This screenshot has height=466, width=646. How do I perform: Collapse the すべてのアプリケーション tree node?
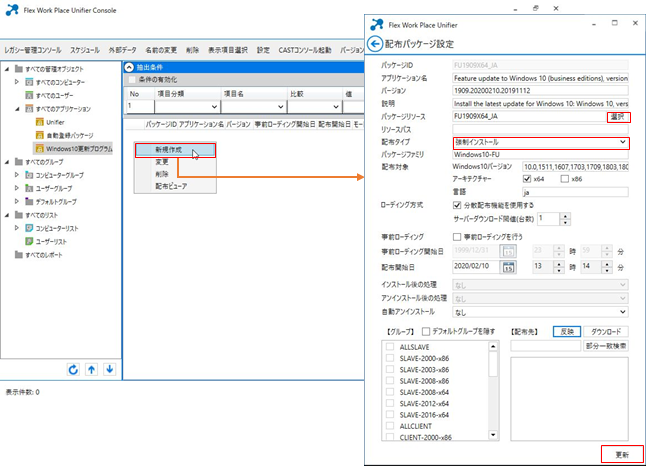coord(17,109)
